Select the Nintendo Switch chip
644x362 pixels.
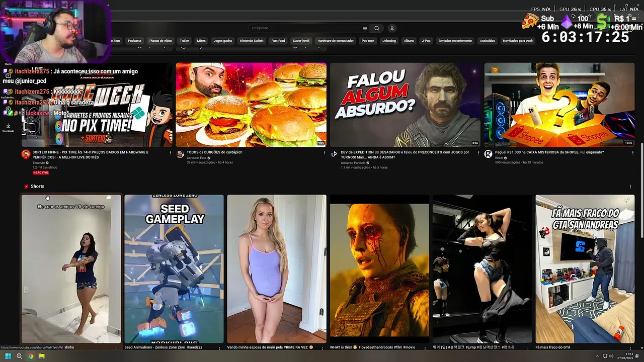[252, 41]
